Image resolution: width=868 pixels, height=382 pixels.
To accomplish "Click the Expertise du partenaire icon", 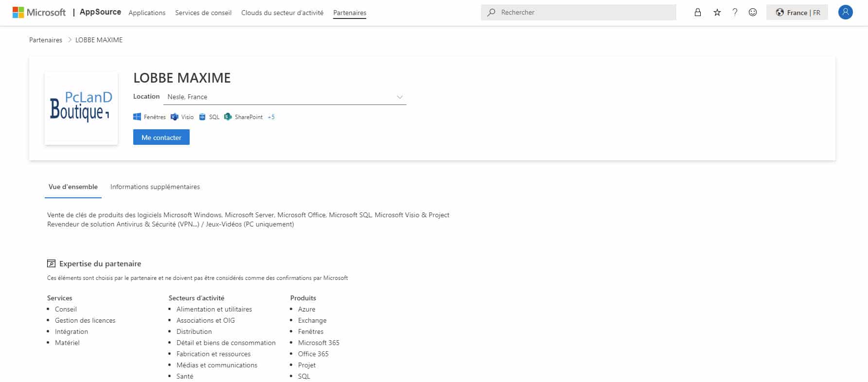I will (51, 263).
